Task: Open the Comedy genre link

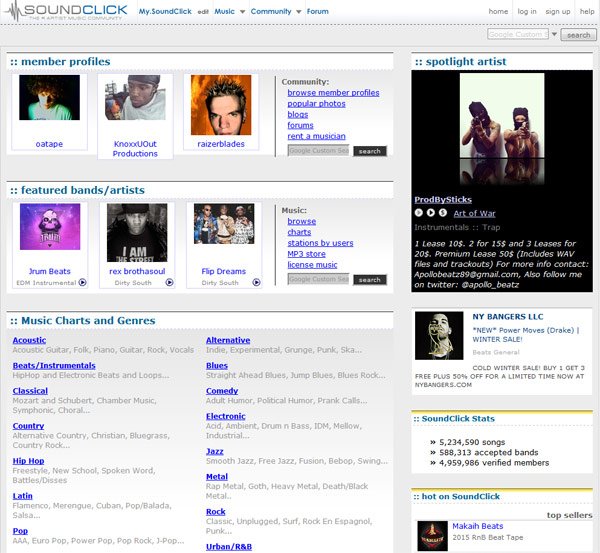Action: (x=222, y=390)
